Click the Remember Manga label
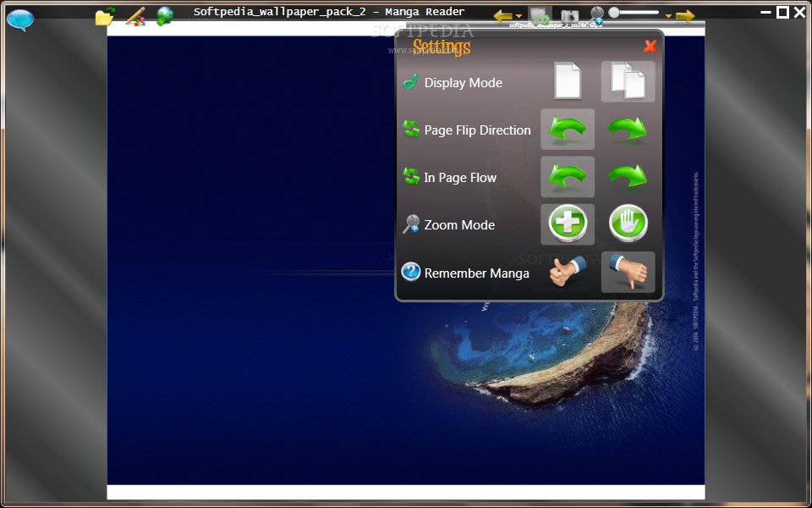This screenshot has width=812, height=508. pos(476,273)
